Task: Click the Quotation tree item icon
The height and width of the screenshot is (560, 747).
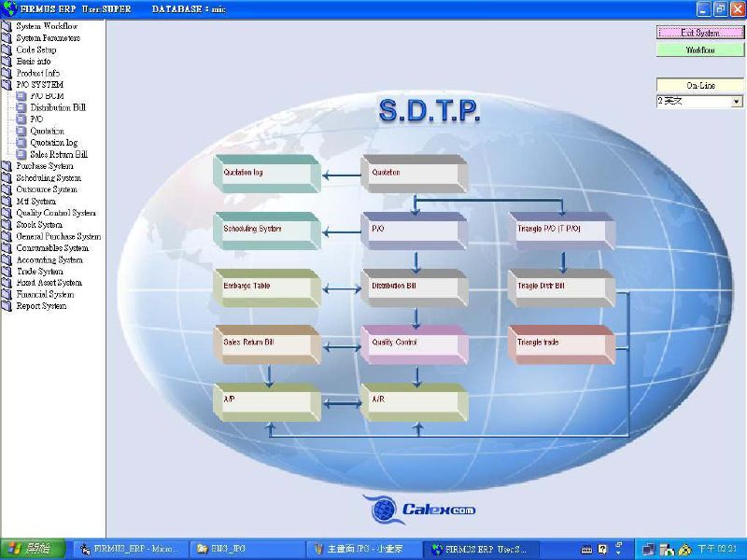Action: point(21,131)
